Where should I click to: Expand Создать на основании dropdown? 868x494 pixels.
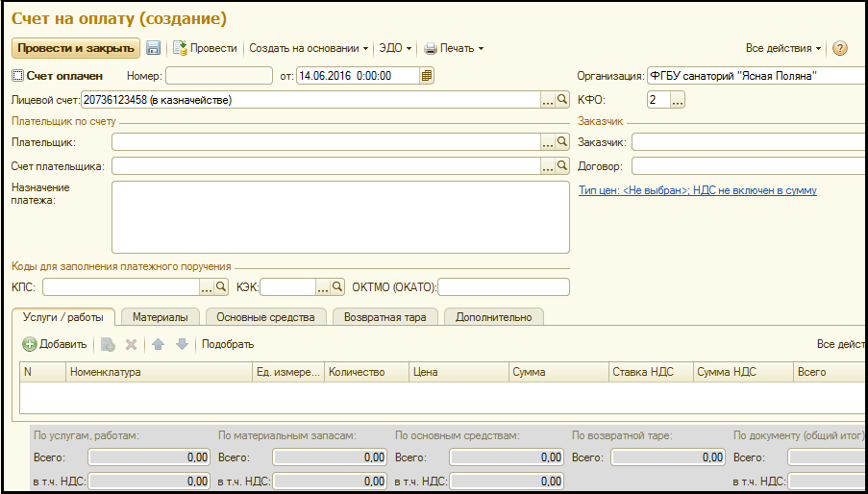309,48
